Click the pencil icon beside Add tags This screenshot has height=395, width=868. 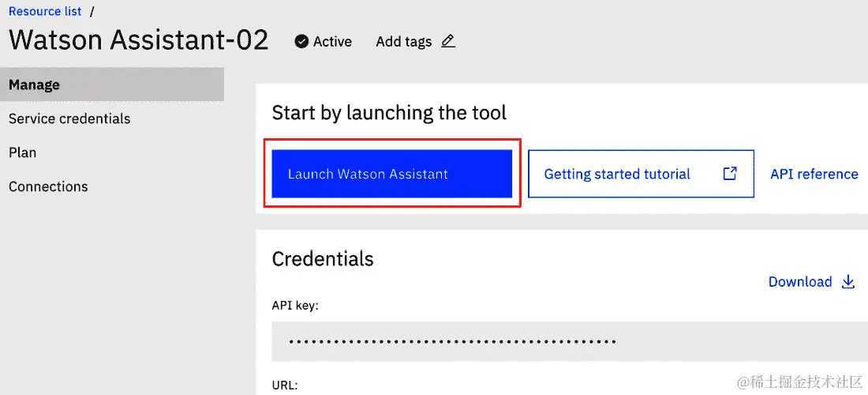[x=448, y=42]
